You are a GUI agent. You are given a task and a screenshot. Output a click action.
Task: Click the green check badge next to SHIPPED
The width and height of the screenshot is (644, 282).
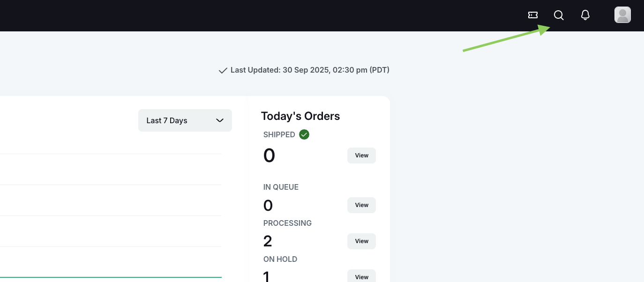[x=304, y=135]
